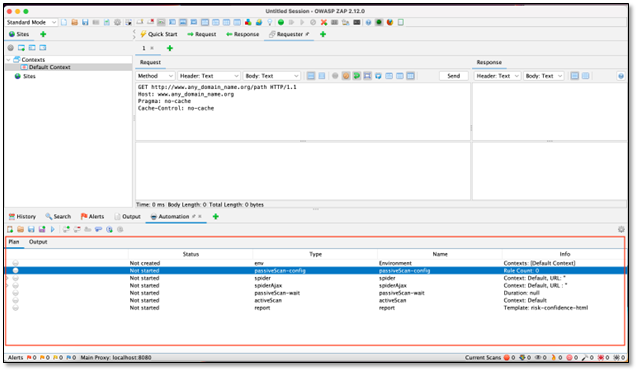This screenshot has height=372, width=638.
Task: Click the Load Plan folder icon
Action: [x=20, y=230]
